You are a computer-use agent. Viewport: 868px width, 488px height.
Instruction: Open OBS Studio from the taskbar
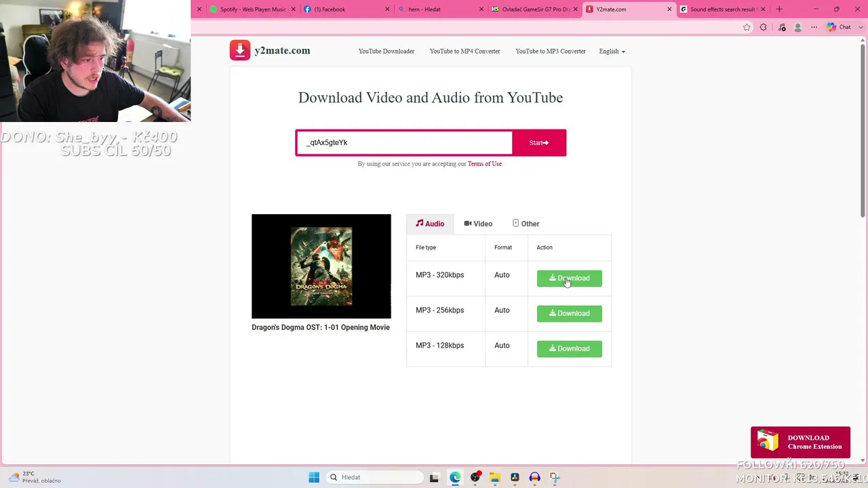475,477
